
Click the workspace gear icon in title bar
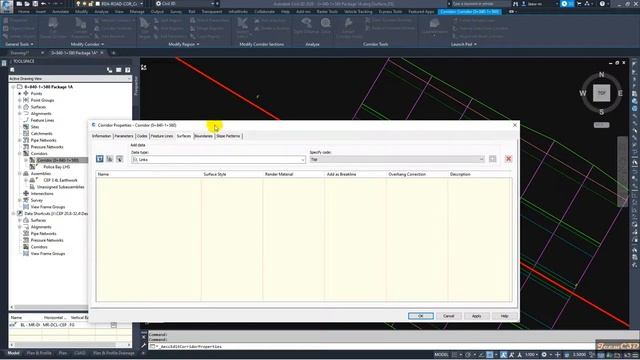pos(158,4)
